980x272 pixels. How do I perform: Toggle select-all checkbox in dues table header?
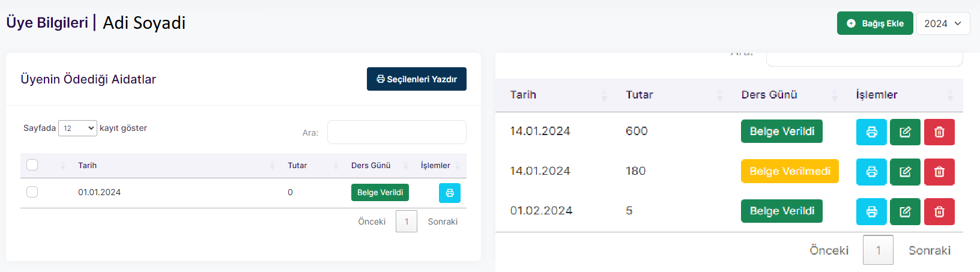[x=32, y=165]
